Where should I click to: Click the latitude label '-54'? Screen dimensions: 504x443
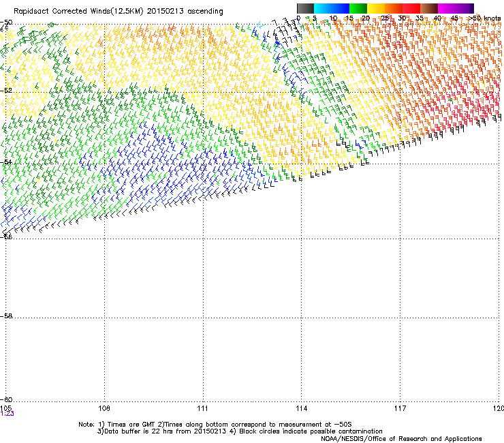6,162
